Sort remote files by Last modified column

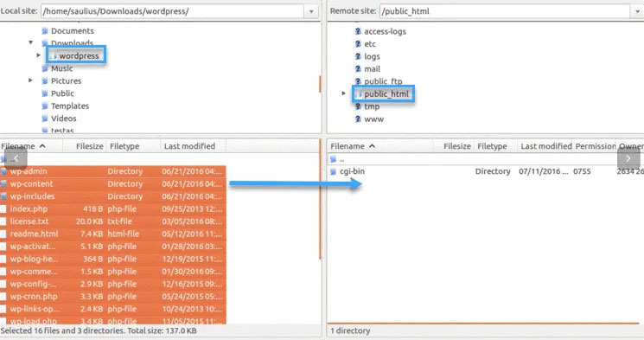(x=545, y=146)
